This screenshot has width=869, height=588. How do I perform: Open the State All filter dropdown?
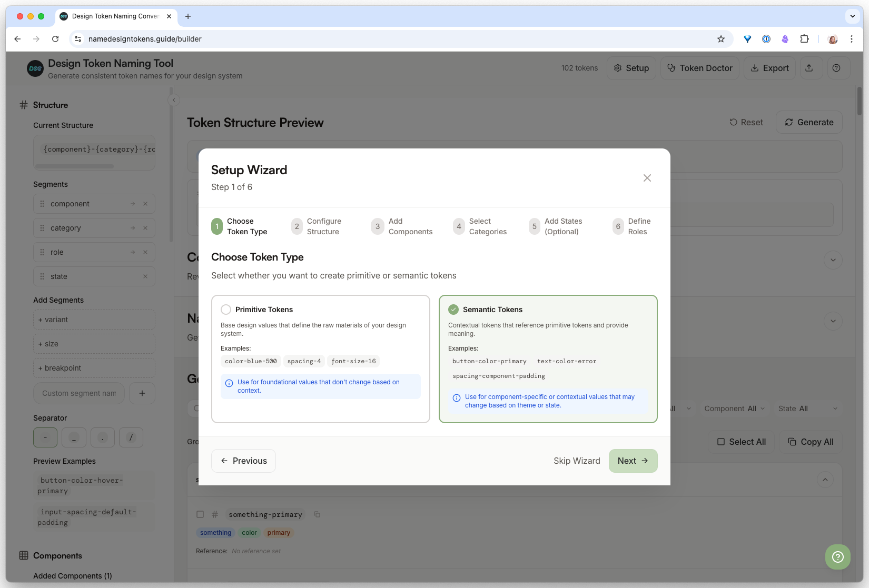click(x=808, y=408)
